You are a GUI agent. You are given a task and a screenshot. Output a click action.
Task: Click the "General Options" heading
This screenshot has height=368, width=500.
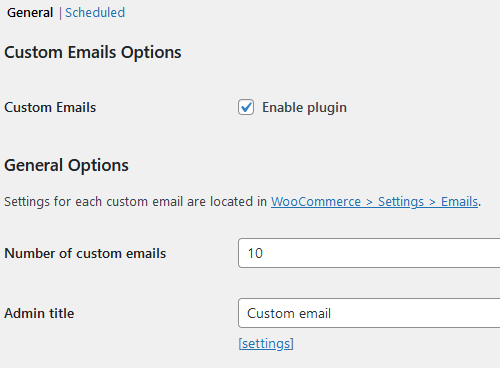coord(66,165)
